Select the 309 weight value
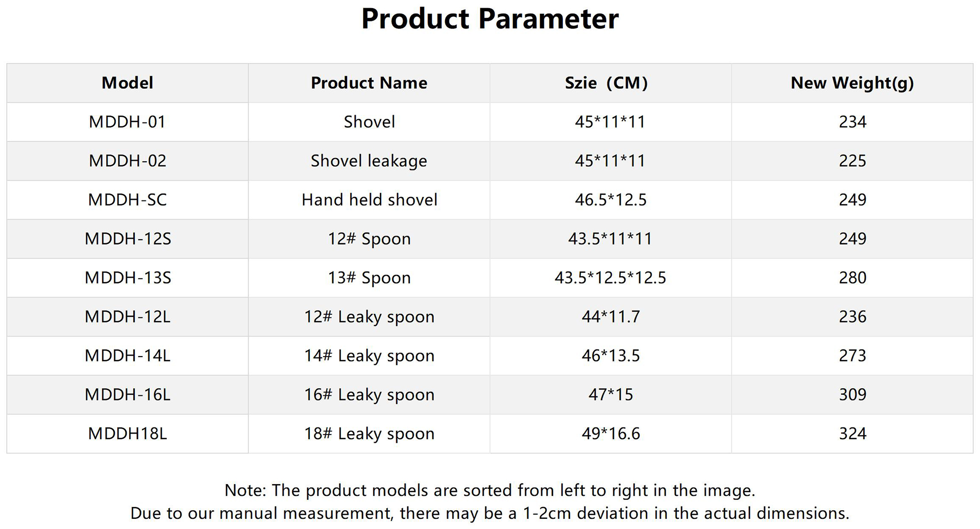 click(852, 394)
